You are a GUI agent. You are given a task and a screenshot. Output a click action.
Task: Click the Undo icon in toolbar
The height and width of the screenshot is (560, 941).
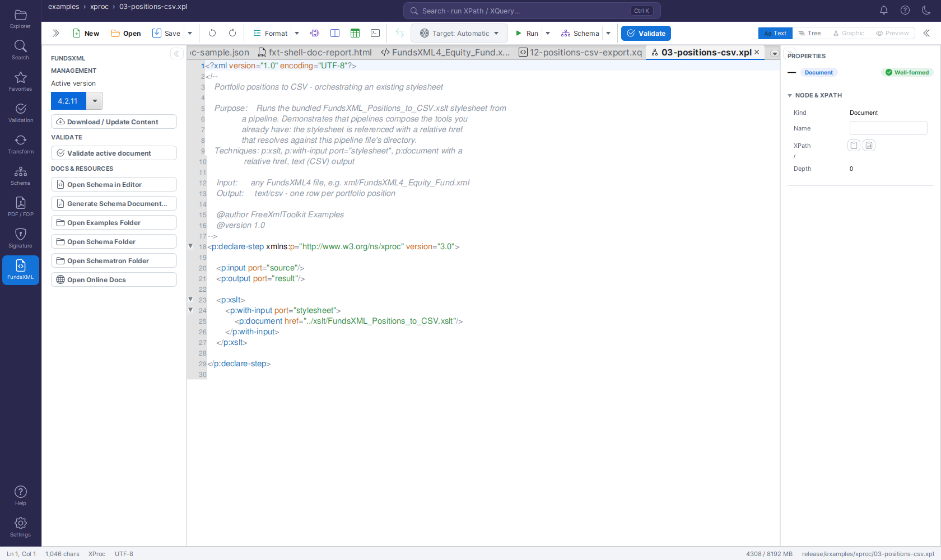(x=212, y=33)
